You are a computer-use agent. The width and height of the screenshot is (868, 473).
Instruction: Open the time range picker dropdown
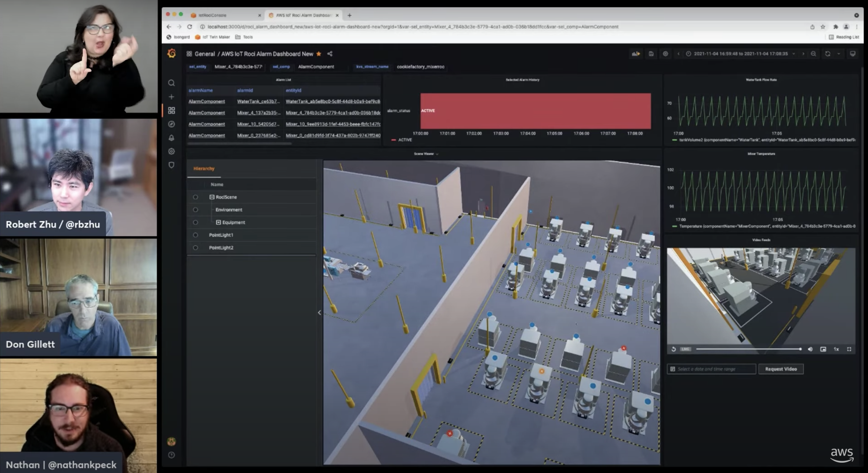tap(740, 54)
